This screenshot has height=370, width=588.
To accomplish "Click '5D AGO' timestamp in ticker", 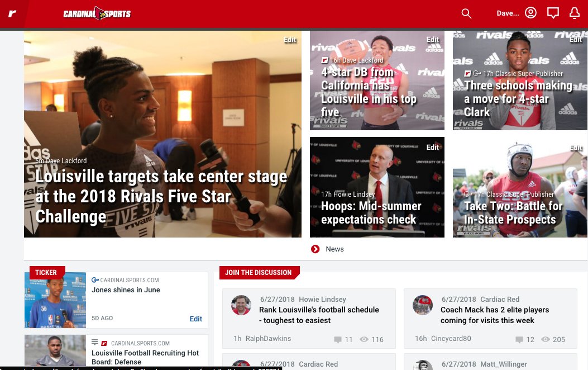I will tap(102, 318).
